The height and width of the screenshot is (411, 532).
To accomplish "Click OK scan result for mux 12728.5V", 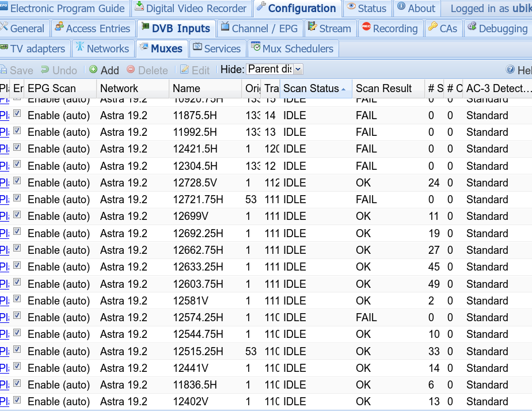I will point(363,183).
